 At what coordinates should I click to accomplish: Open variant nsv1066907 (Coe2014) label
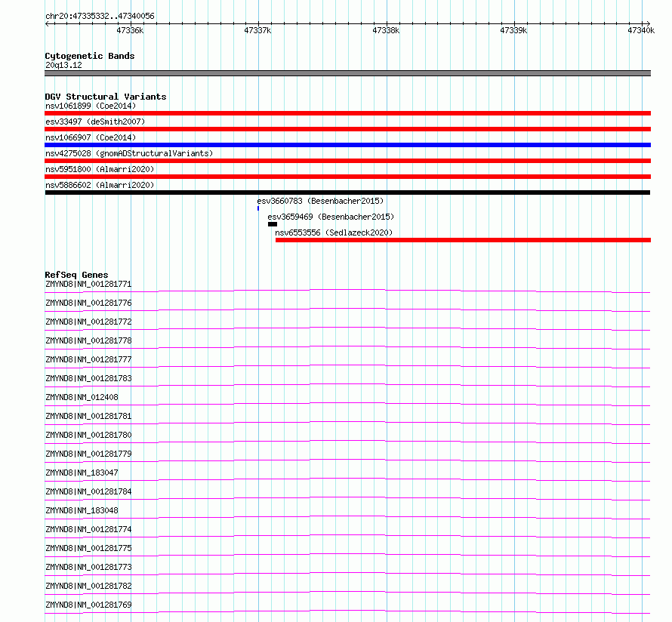tap(91, 137)
